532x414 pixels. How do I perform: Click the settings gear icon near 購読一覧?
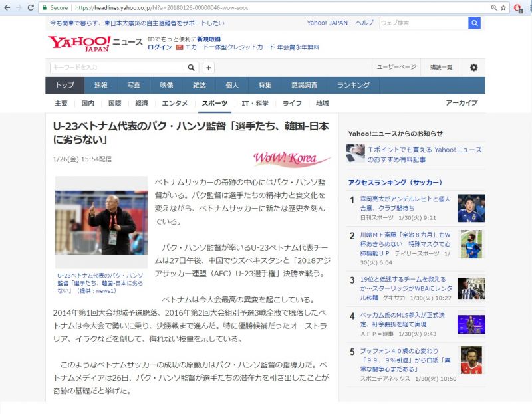coord(473,68)
